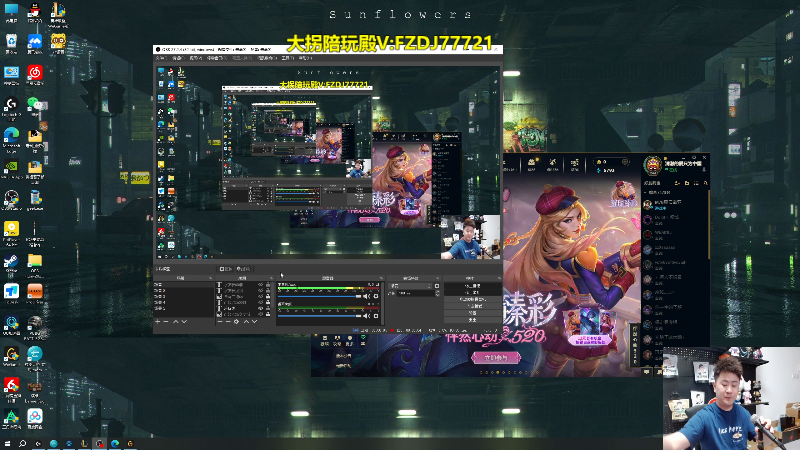The width and height of the screenshot is (800, 450).
Task: Open Recycle Bin desktop icon
Action: click(x=11, y=43)
